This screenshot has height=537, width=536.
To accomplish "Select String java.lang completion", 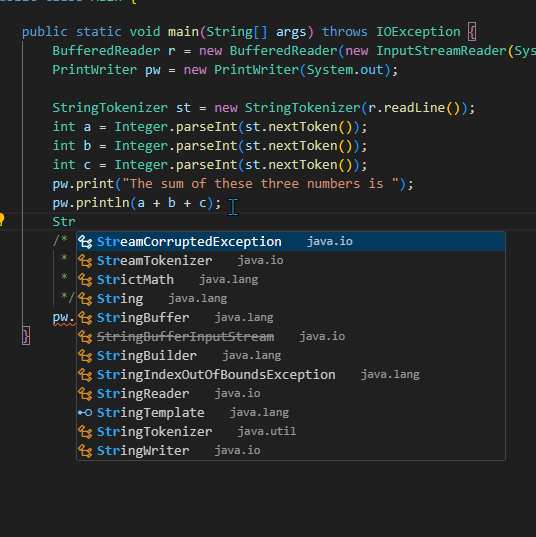I will (x=291, y=299).
